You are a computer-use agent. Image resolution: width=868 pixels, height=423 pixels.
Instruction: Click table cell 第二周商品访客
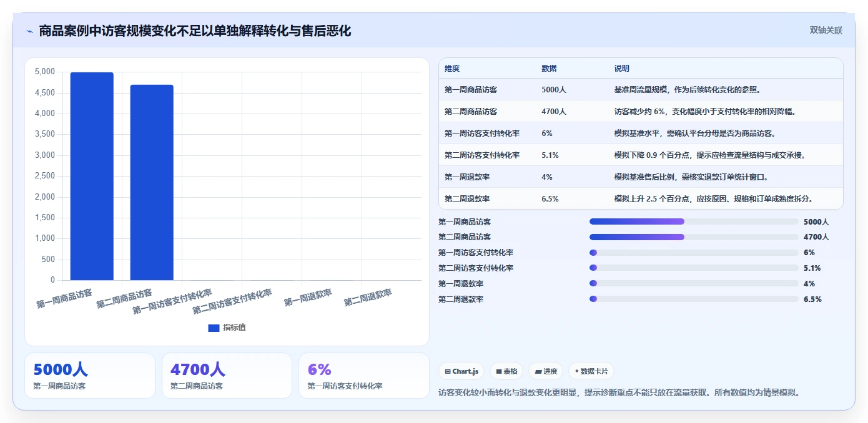[471, 112]
